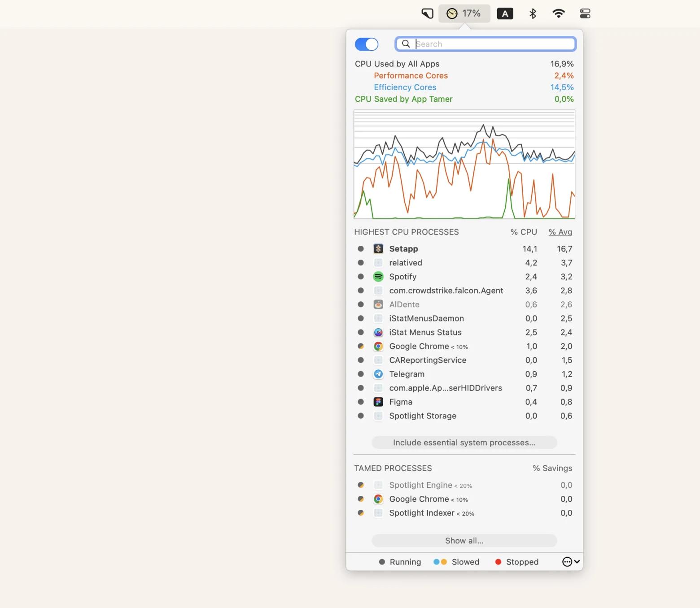Click the % Savings column header

tap(552, 468)
